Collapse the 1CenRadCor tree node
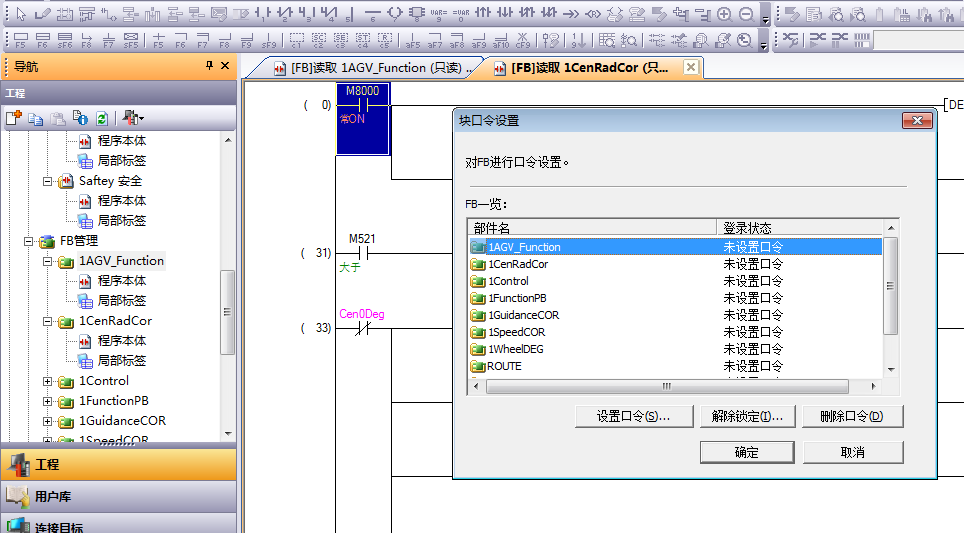 tap(47, 321)
